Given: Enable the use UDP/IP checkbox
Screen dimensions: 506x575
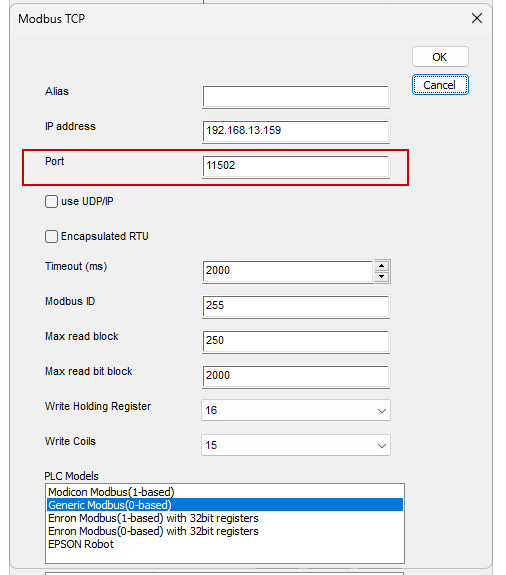Looking at the screenshot, I should [x=51, y=201].
